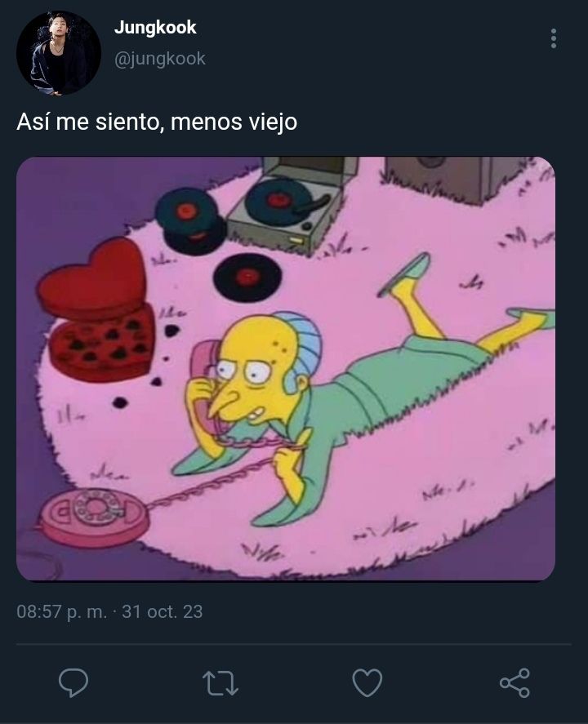Open Jungkook's round profile avatar

59,53
